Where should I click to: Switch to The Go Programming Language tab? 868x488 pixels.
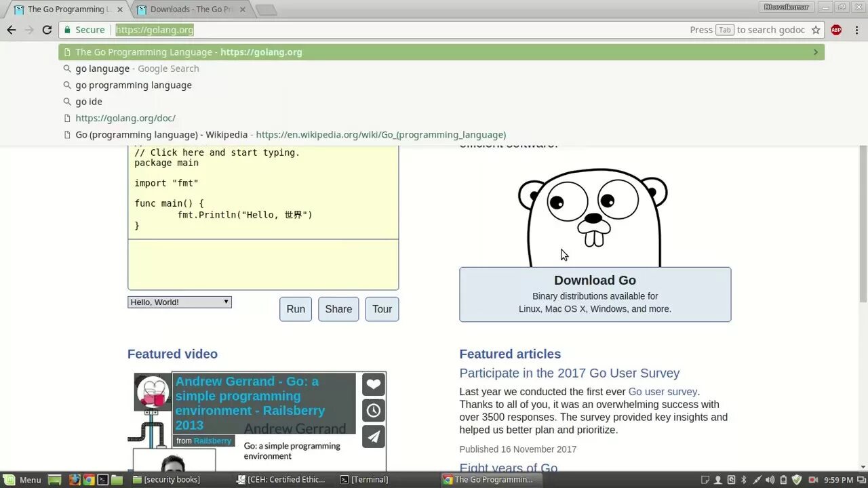(68, 9)
